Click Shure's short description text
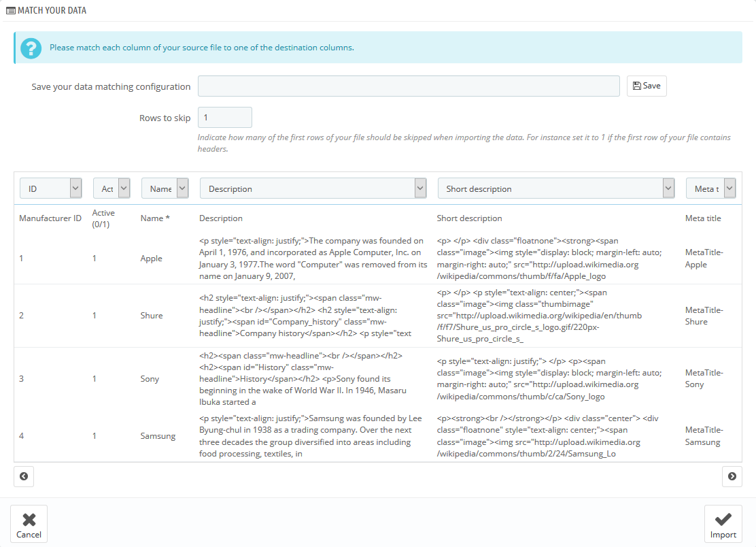The width and height of the screenshot is (756, 547). pyautogui.click(x=539, y=316)
